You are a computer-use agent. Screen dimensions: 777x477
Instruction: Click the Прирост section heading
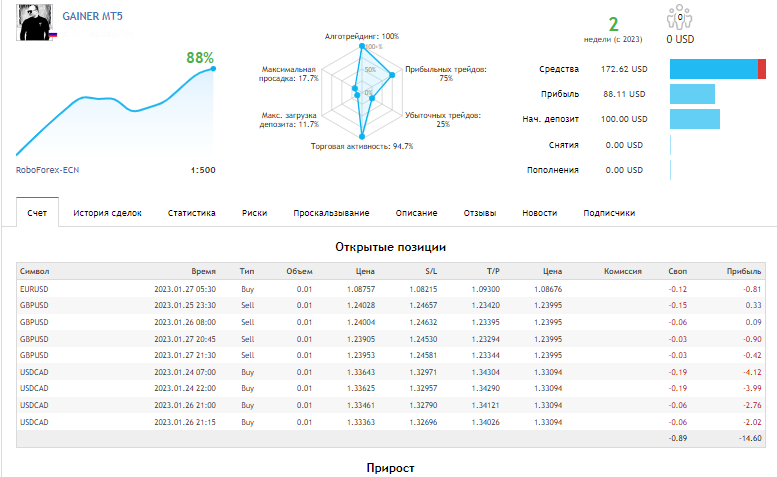click(390, 468)
